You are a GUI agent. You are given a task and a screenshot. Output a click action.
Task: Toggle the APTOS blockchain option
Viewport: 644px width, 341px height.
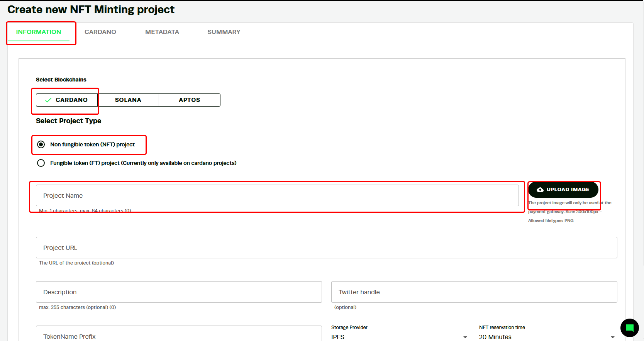(190, 100)
